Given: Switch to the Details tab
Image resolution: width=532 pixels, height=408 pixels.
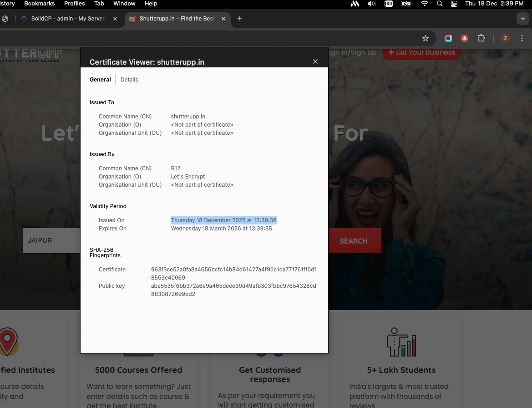Looking at the screenshot, I should click(x=129, y=79).
